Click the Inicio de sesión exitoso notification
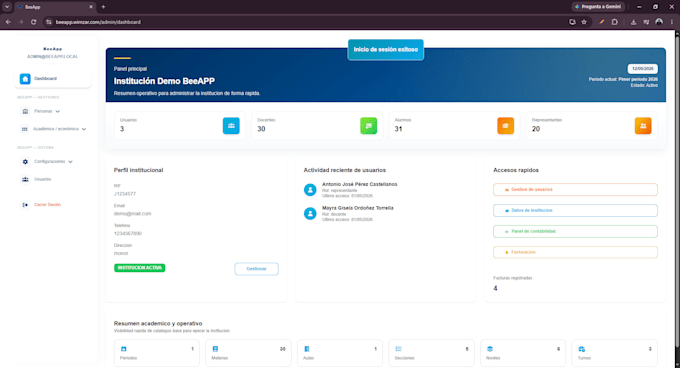 click(386, 49)
